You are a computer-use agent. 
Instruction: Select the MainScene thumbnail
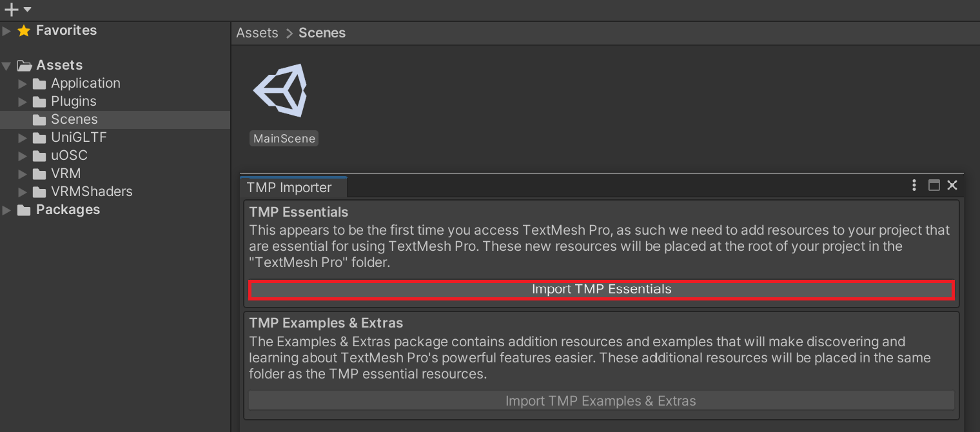coord(284,137)
